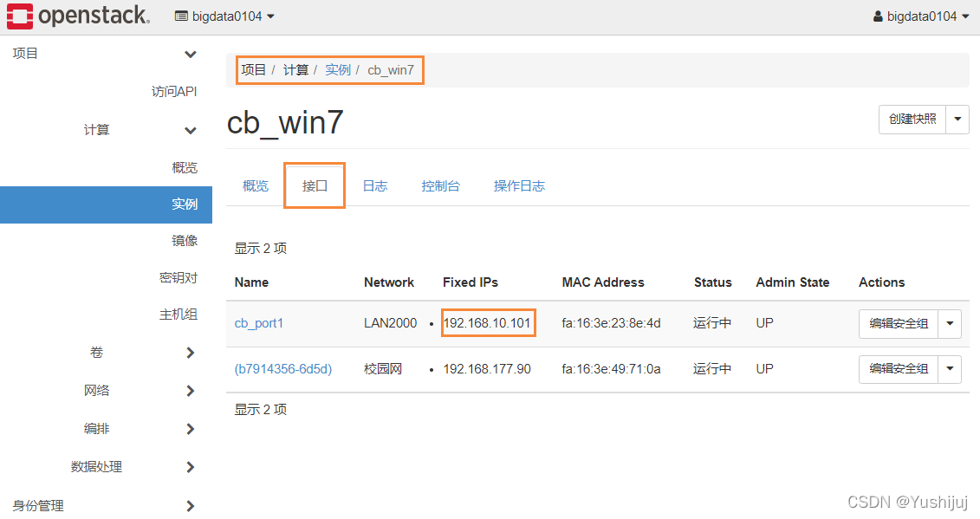Image resolution: width=980 pixels, height=519 pixels.
Task: Switch to the 日志 tab
Action: click(375, 185)
